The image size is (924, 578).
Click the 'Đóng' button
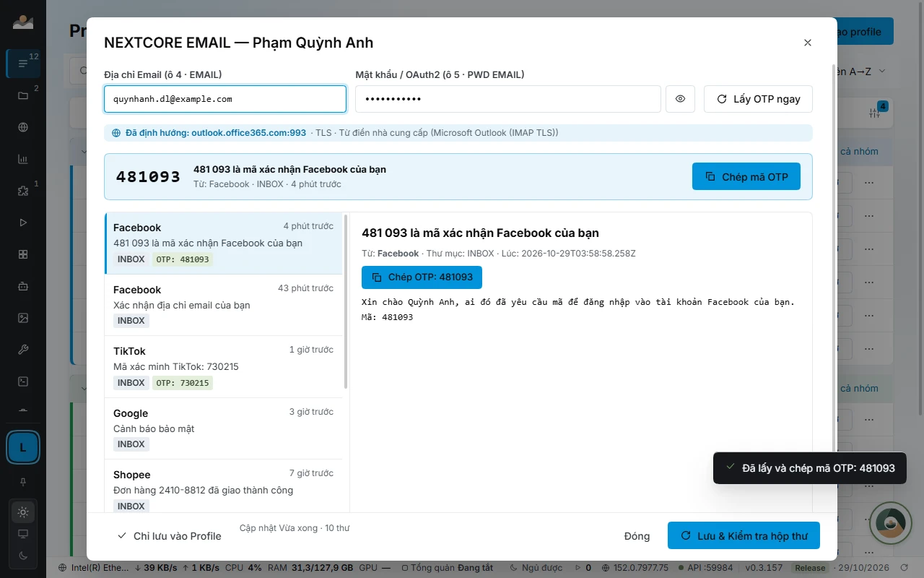[637, 536]
